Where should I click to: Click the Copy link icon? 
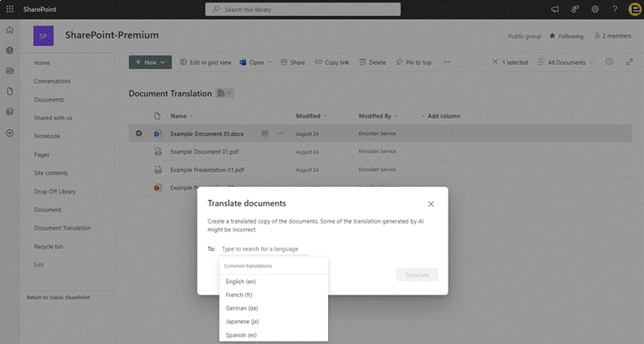[319, 62]
